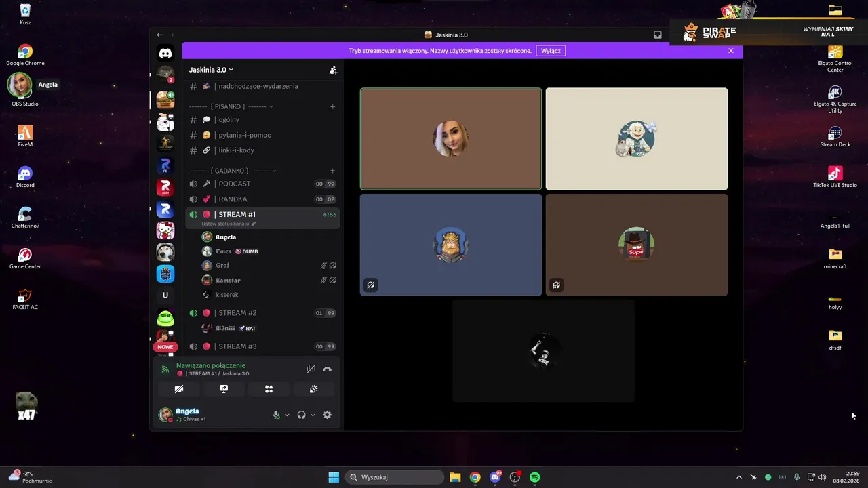Add a channel to the PISANKO category
868x488 pixels.
point(332,106)
